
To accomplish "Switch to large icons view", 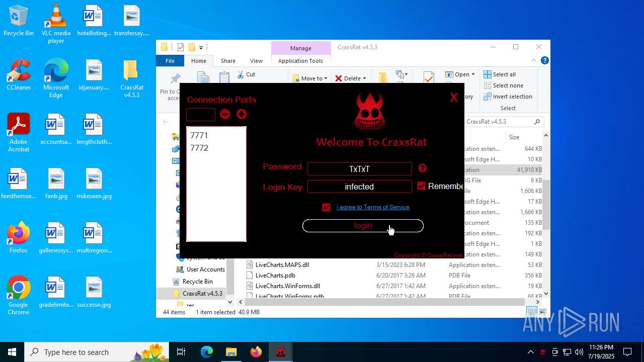I will pyautogui.click(x=542, y=312).
